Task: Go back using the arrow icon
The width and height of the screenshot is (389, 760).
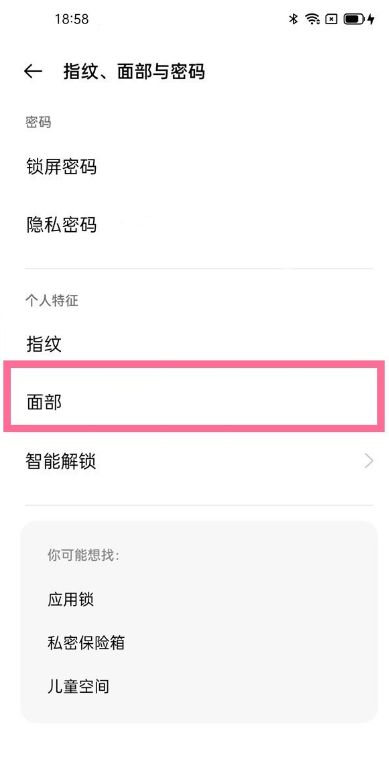Action: click(x=33, y=72)
